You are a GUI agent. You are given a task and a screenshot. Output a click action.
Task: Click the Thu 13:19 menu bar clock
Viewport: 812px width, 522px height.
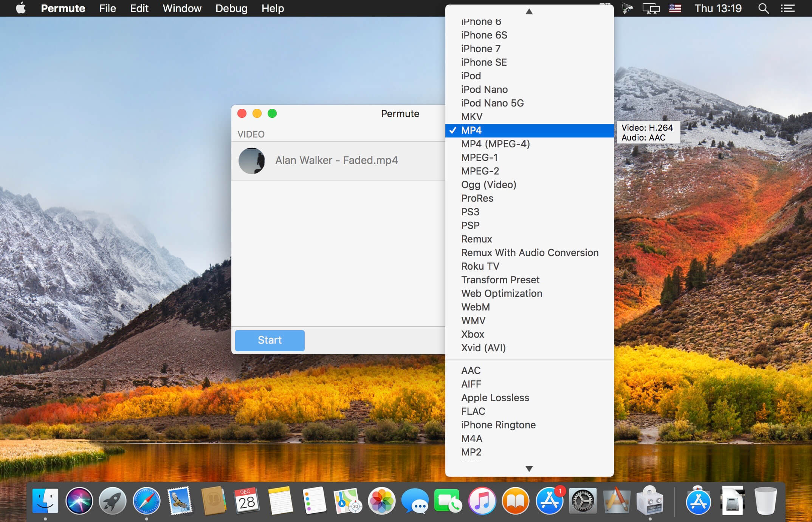point(718,8)
